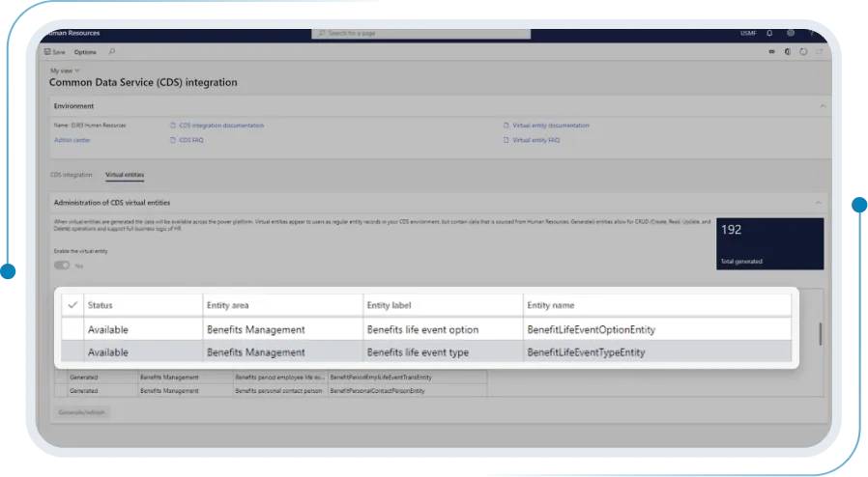Select the Benefits personal contact person row checkbox
Image resolution: width=868 pixels, height=477 pixels.
[60, 391]
